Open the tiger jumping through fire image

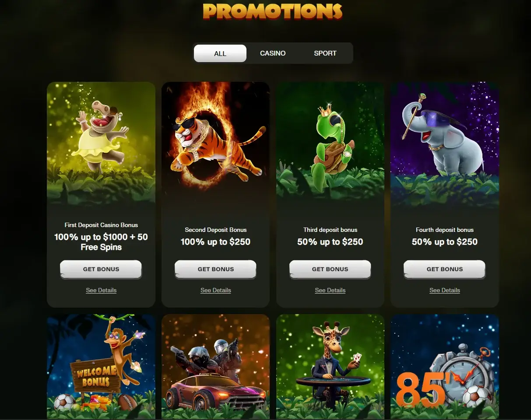click(215, 143)
